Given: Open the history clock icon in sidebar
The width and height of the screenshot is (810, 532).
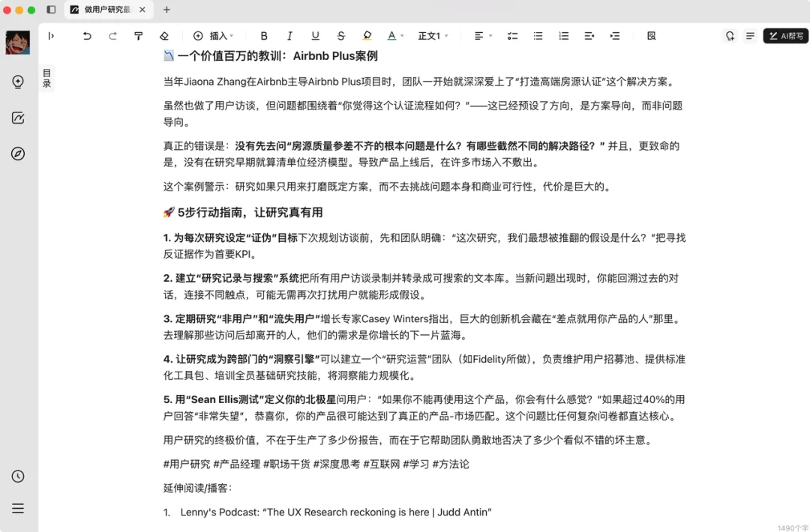Looking at the screenshot, I should click(x=17, y=476).
